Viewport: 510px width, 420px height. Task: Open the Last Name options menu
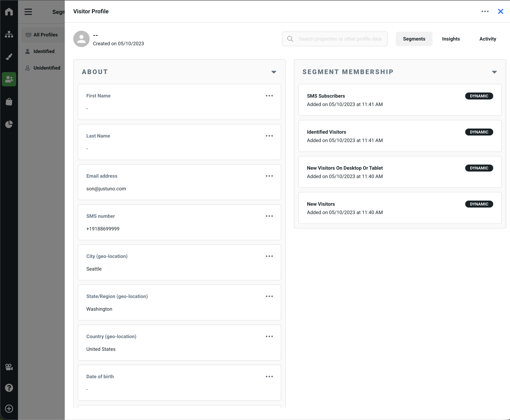(x=269, y=136)
